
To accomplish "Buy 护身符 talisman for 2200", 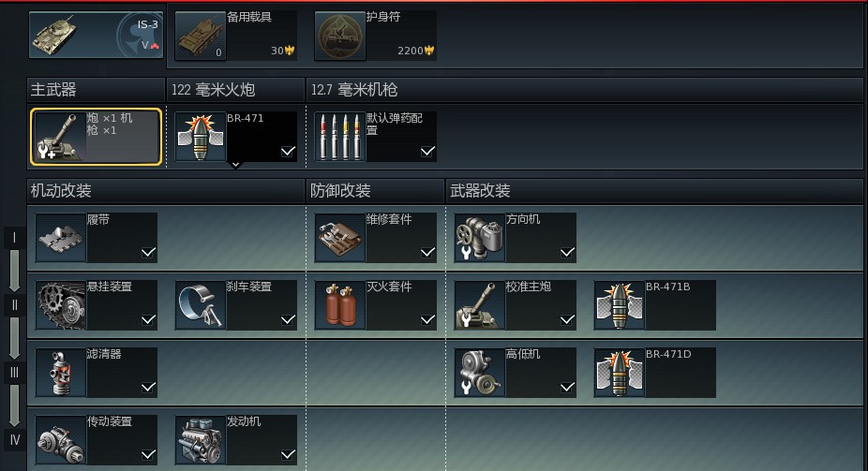I will [375, 36].
